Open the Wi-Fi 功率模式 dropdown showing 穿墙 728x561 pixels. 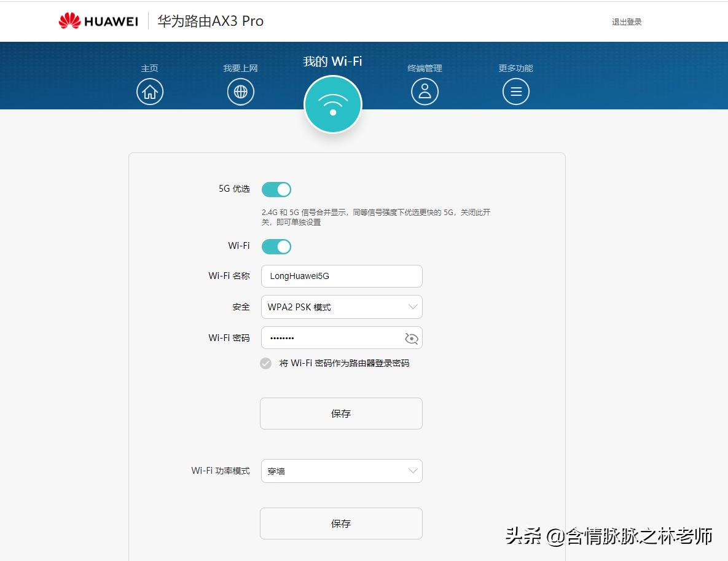pos(341,471)
